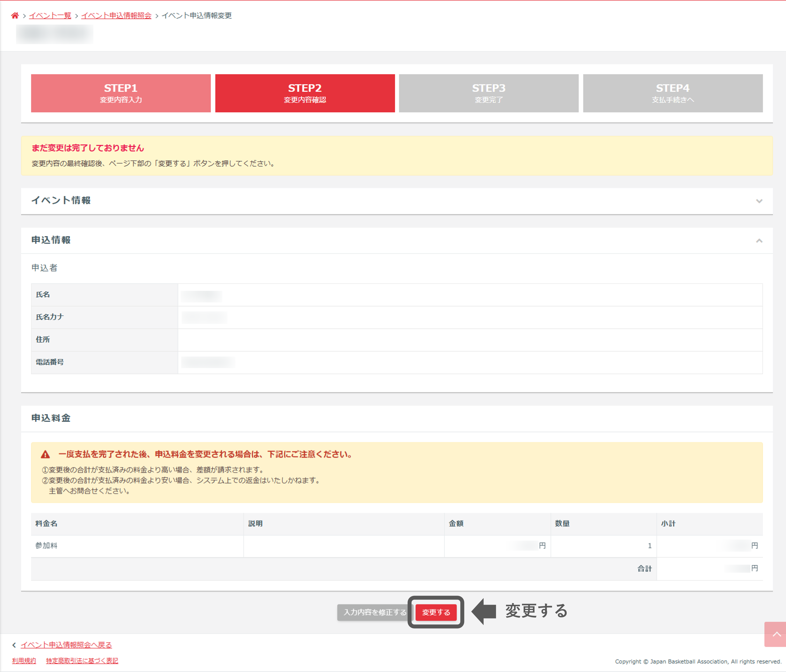Viewport: 786px width, 672px height.
Task: Select STEP4 支払手続きへ step
Action: pos(673,93)
